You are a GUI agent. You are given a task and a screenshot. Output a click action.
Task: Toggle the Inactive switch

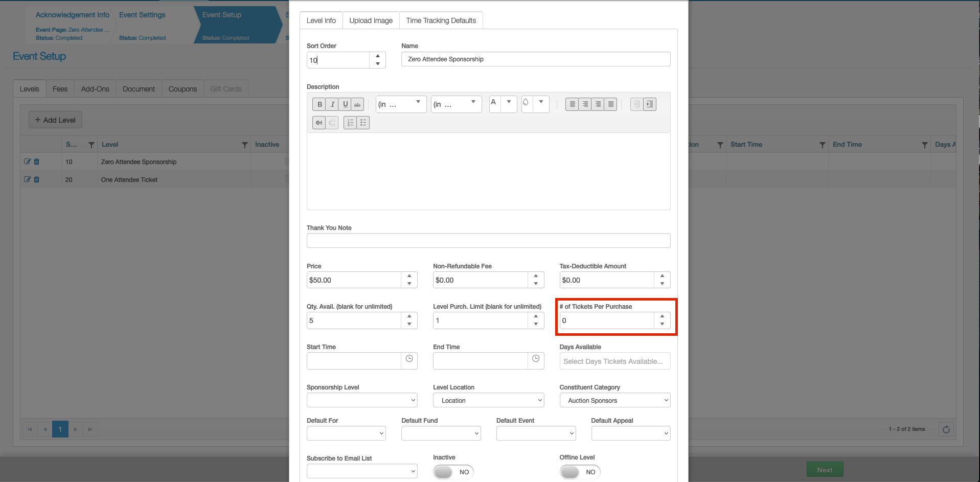pyautogui.click(x=453, y=472)
